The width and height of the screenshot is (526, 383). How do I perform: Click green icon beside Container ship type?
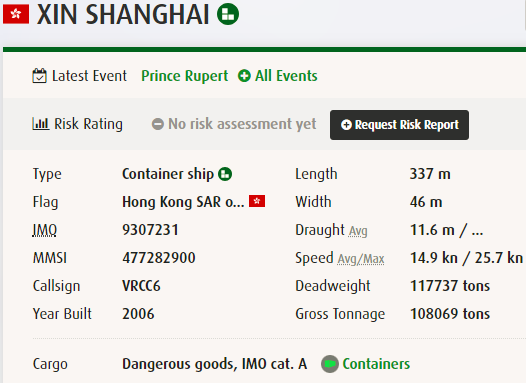click(225, 174)
